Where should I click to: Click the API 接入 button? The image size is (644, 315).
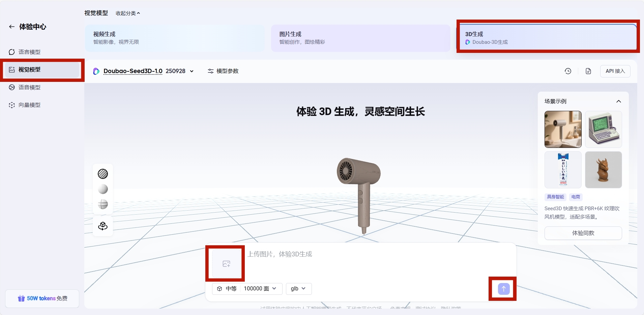coord(615,71)
